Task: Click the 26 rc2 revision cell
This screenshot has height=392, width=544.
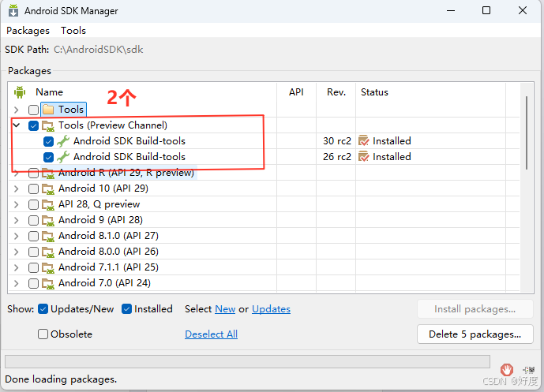Action: click(x=337, y=157)
